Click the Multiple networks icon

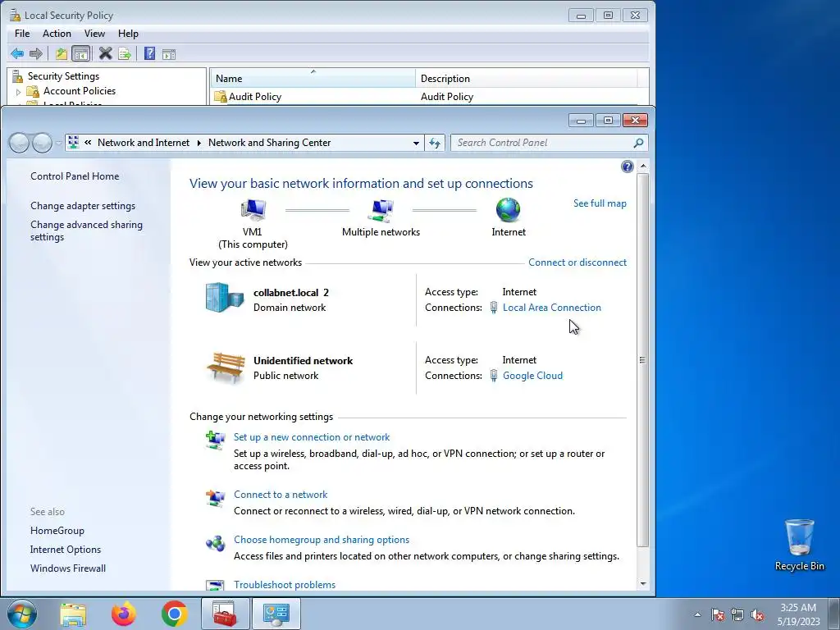point(381,210)
